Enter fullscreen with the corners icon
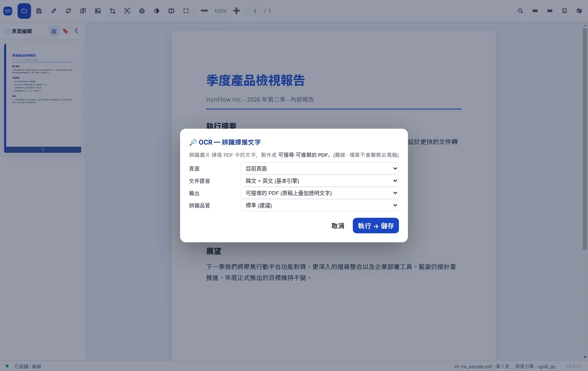Screen dimensions: 588x371 coord(186,11)
